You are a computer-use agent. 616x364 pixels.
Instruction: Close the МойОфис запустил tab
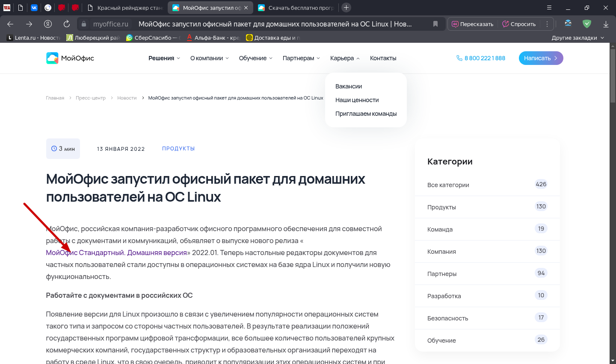pos(246,8)
